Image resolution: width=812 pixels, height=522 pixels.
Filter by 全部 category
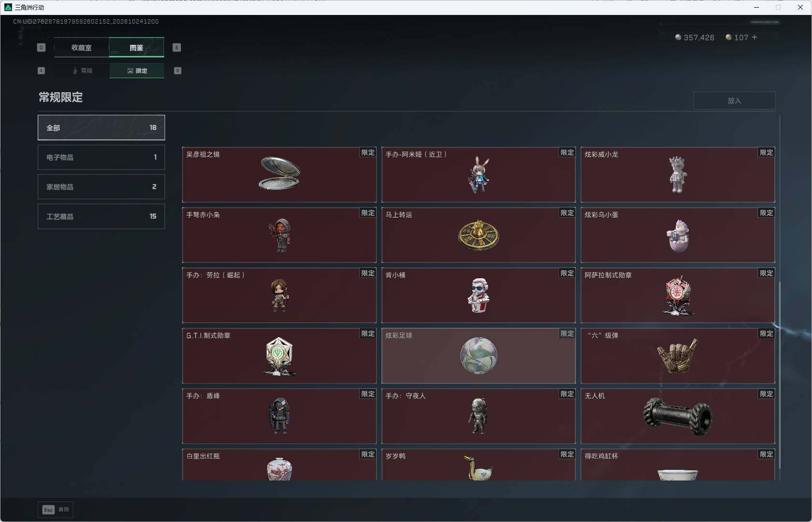101,127
